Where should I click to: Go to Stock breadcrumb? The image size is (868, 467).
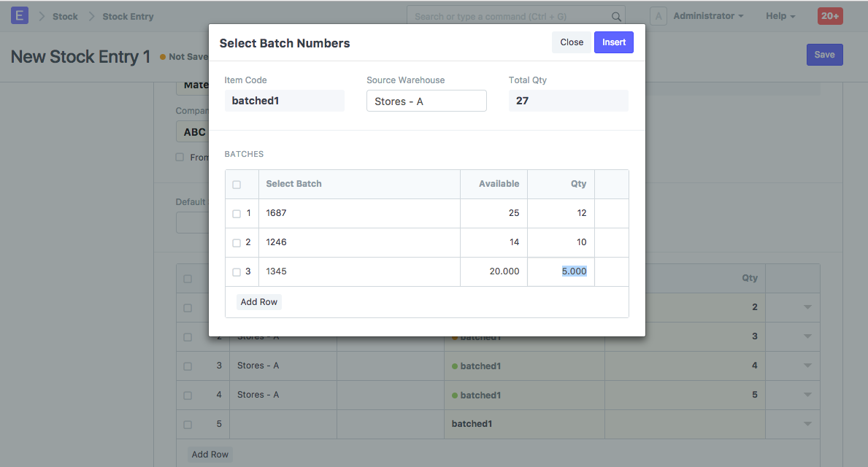tap(65, 16)
